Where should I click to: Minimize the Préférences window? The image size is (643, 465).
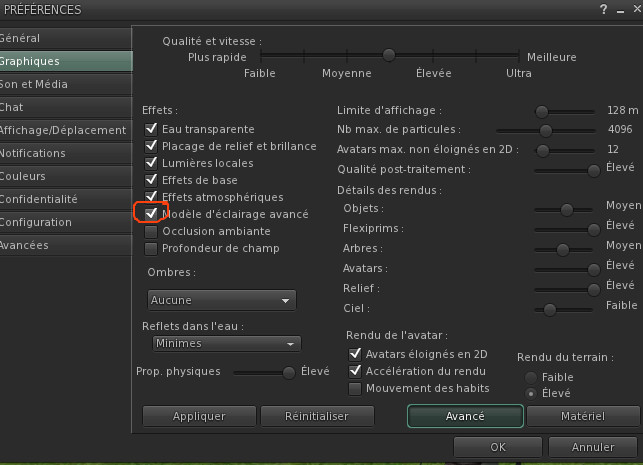pos(620,10)
